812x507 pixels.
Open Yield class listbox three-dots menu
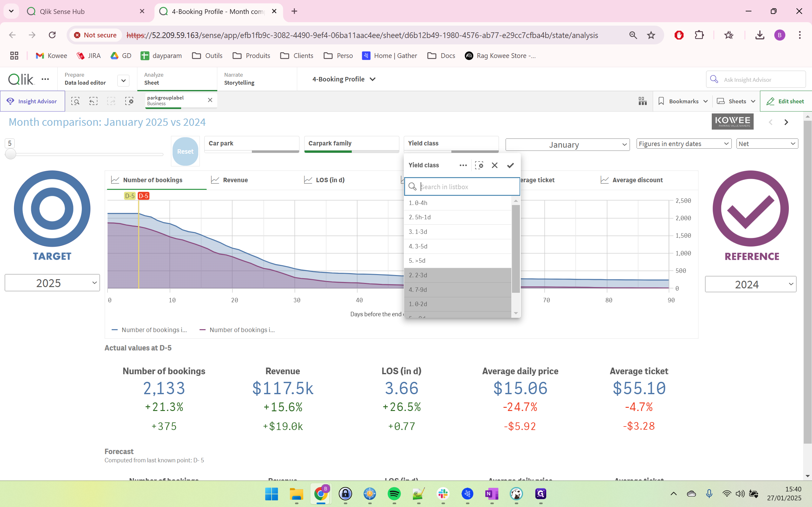(463, 165)
